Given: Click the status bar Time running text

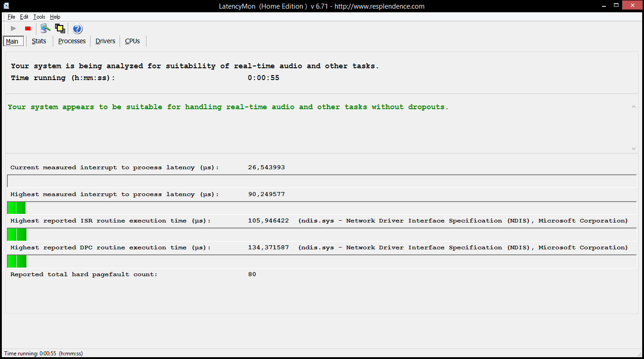Looking at the screenshot, I should pyautogui.click(x=44, y=354).
